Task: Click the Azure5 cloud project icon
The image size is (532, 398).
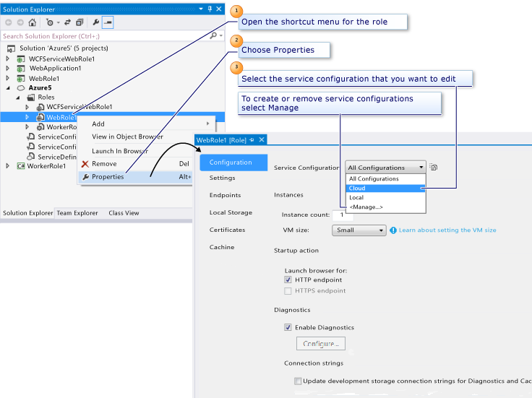Action: 21,88
